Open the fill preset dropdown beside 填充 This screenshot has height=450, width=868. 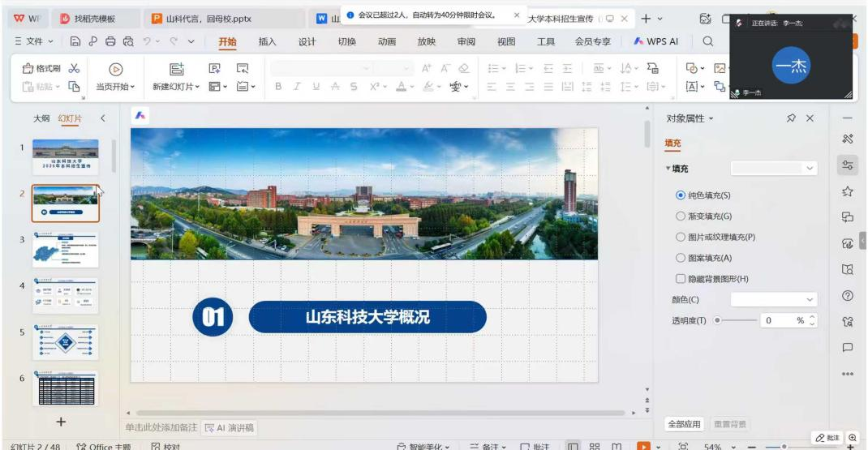[x=773, y=168]
